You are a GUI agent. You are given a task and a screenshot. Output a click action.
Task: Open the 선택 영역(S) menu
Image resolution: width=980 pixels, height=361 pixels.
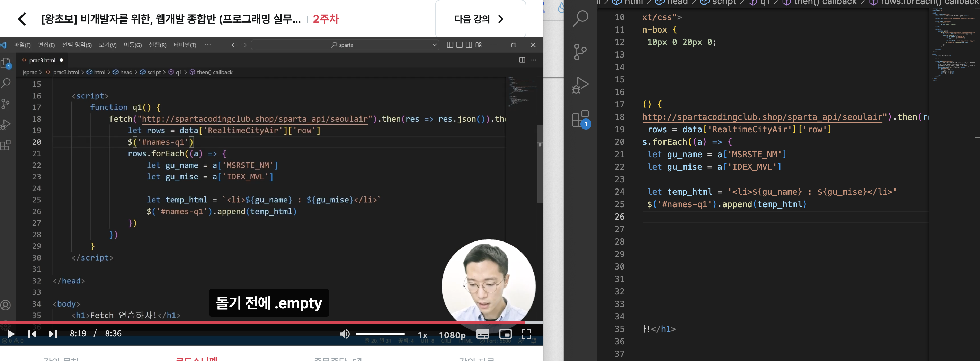[x=77, y=45]
